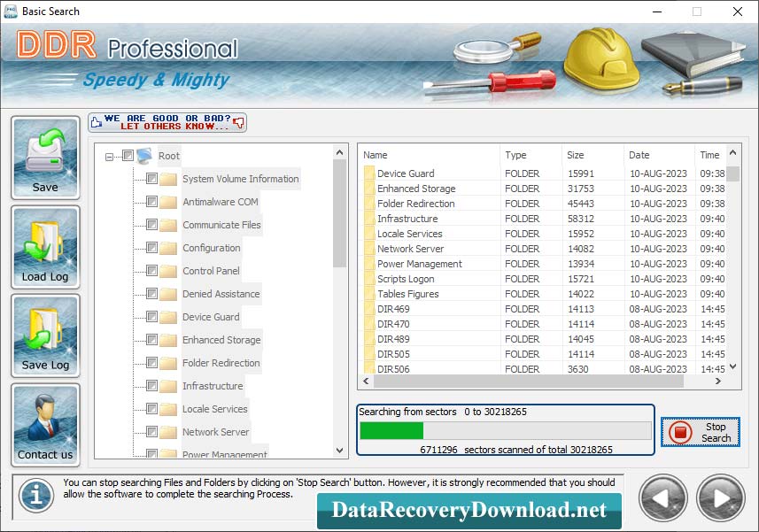Click the file list scroll-down arrow
Viewport: 759px width, 532px height.
click(x=732, y=366)
